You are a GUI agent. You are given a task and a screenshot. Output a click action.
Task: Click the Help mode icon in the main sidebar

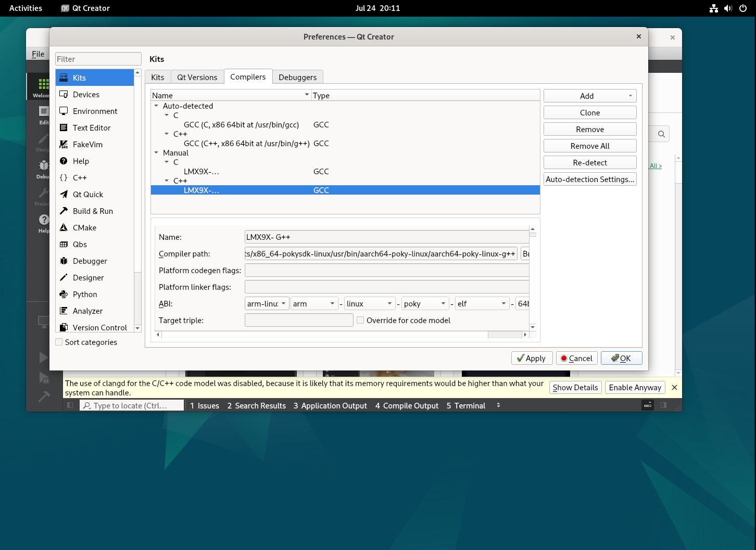(43, 220)
